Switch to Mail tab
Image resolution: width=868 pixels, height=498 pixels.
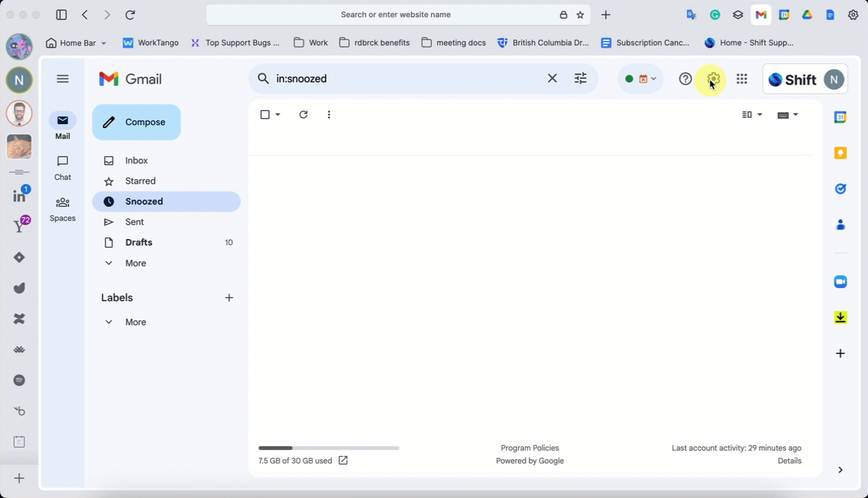(63, 126)
